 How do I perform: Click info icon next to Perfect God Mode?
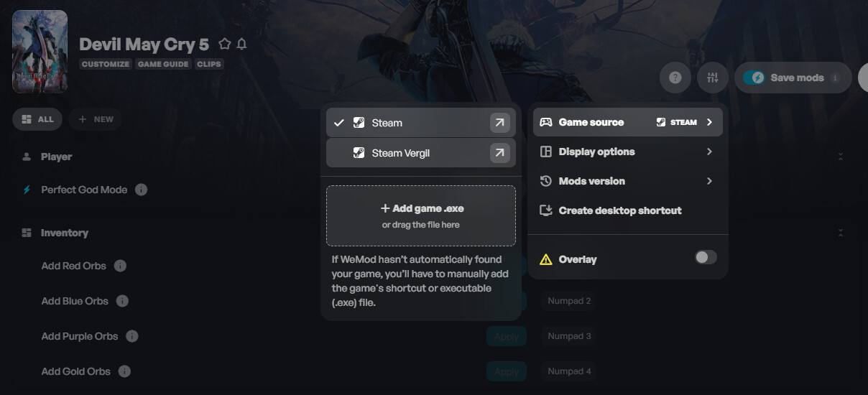click(142, 190)
